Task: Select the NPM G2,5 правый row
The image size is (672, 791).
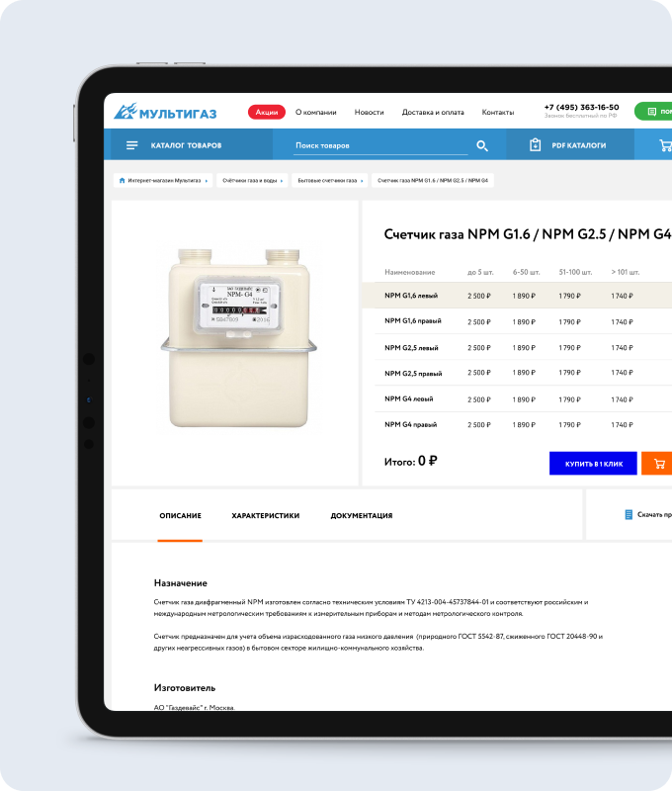Action: (524, 374)
